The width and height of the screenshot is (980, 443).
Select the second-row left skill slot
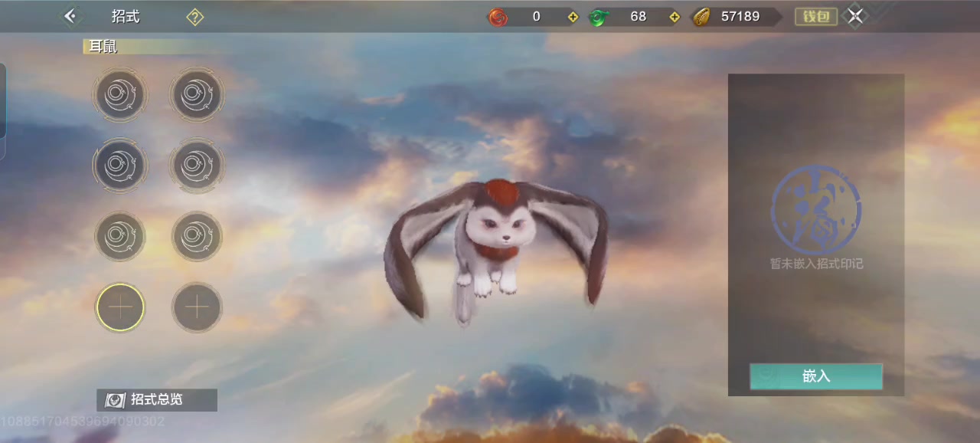coord(120,166)
